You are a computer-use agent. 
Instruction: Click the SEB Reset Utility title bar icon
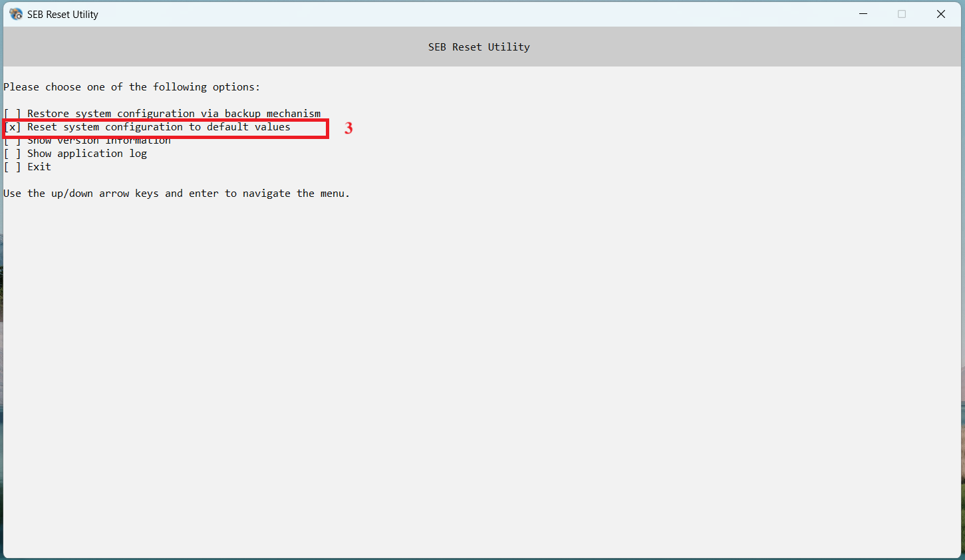[x=16, y=14]
